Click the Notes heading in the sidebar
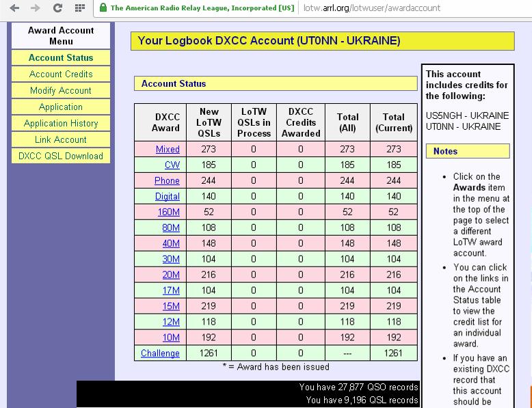 [x=468, y=151]
